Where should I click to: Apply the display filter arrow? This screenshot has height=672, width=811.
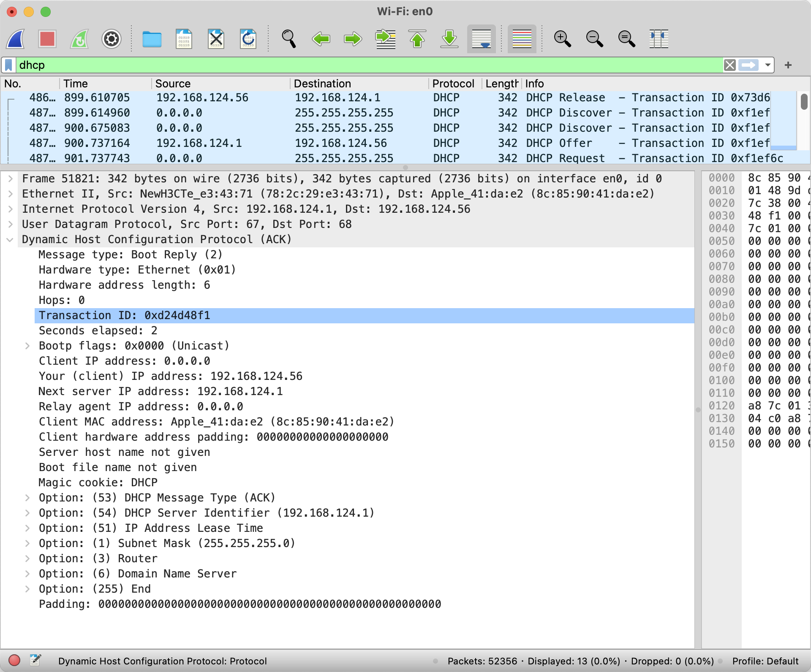coord(749,65)
